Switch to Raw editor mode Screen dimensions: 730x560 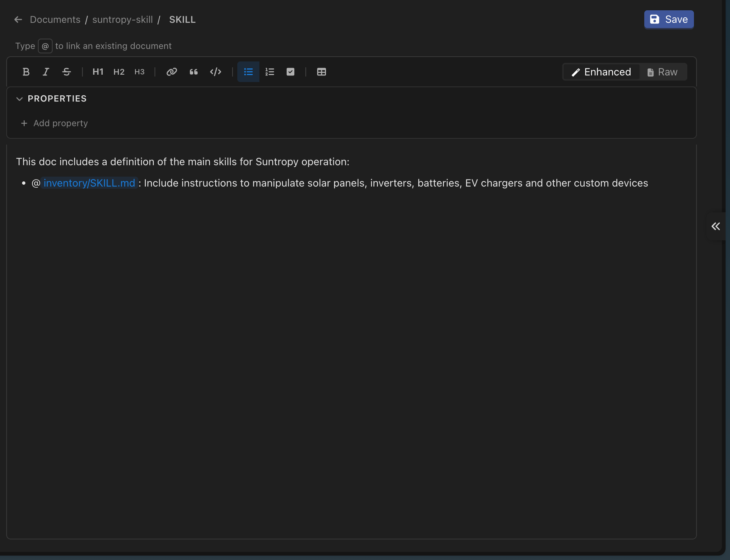pos(663,72)
